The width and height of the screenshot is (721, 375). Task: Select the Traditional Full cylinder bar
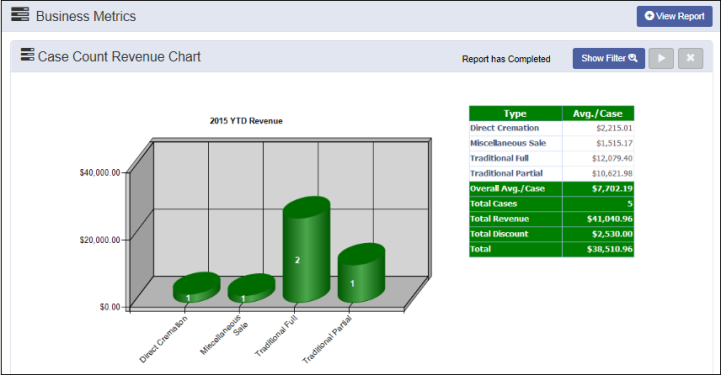click(x=306, y=249)
